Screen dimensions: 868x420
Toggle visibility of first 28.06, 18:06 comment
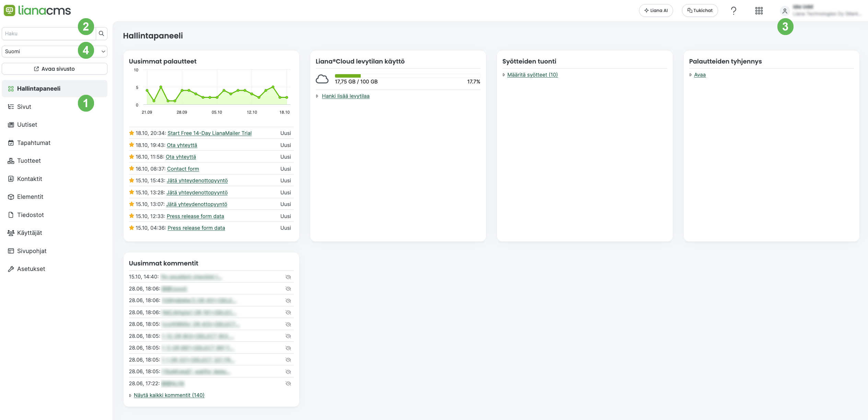(x=288, y=289)
